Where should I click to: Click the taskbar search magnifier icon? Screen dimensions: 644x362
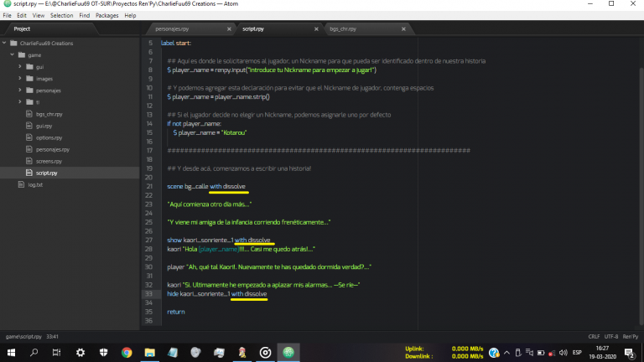pos(34,353)
